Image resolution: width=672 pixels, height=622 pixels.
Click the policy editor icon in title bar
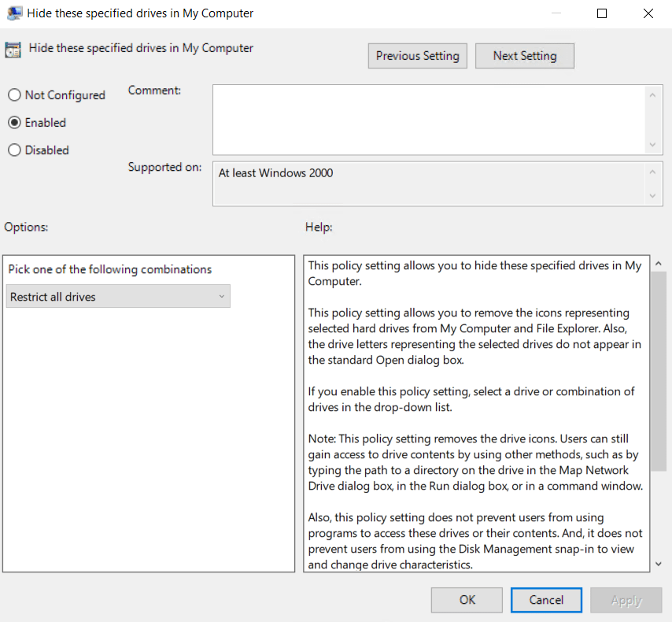(x=13, y=13)
